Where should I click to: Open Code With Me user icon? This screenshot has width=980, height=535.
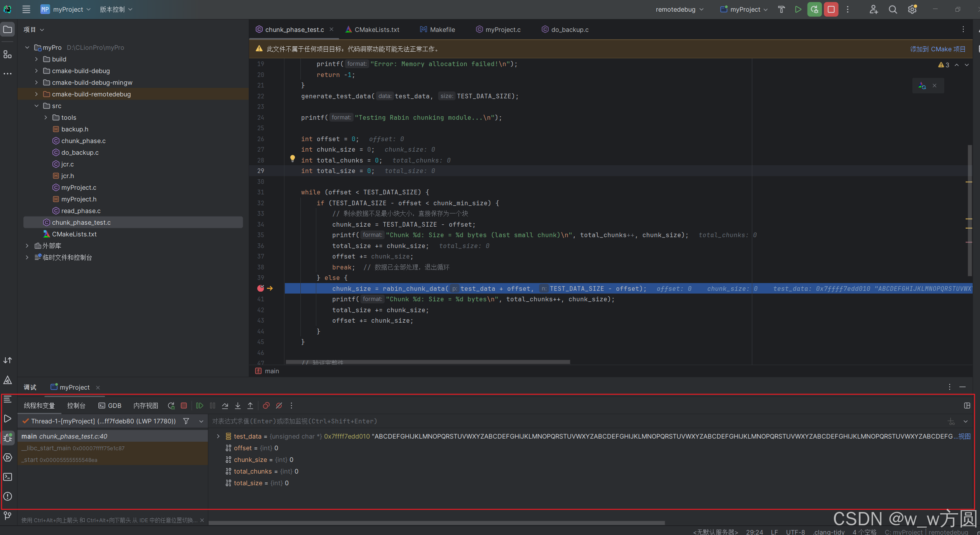[874, 9]
